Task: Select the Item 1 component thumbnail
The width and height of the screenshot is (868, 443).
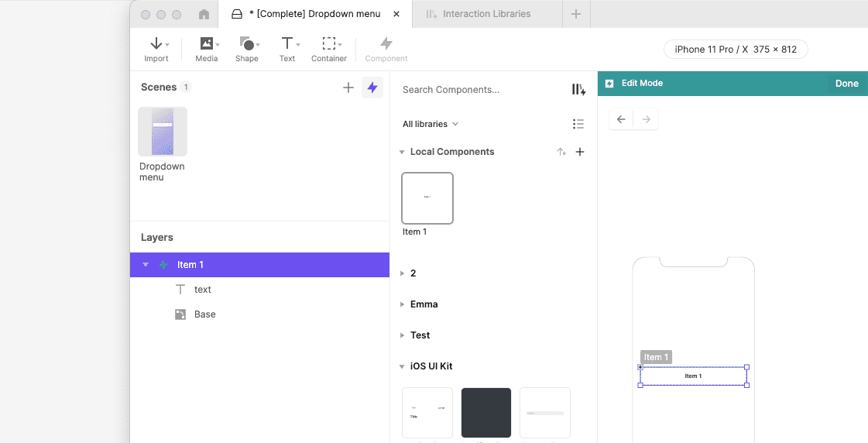Action: (x=427, y=198)
